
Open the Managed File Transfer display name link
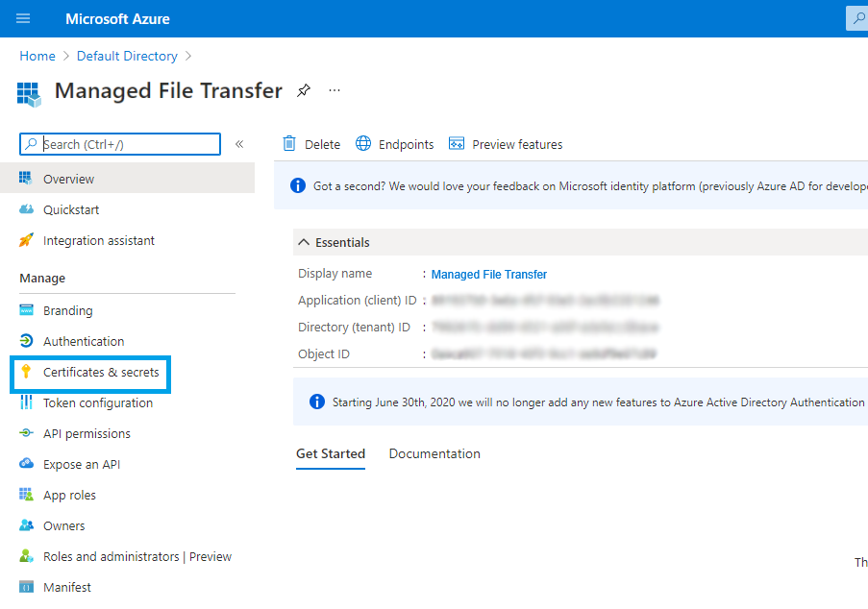click(489, 275)
